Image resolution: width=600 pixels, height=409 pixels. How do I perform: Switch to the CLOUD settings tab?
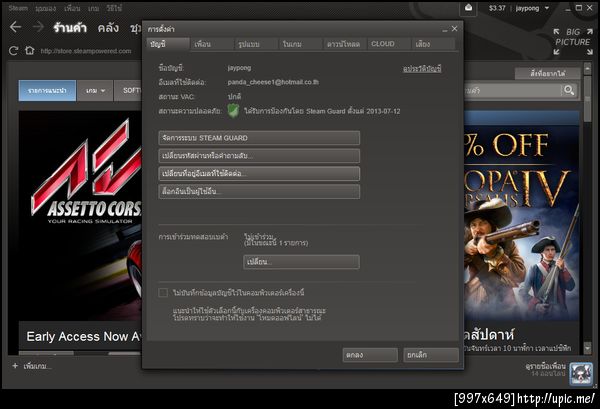click(x=389, y=44)
